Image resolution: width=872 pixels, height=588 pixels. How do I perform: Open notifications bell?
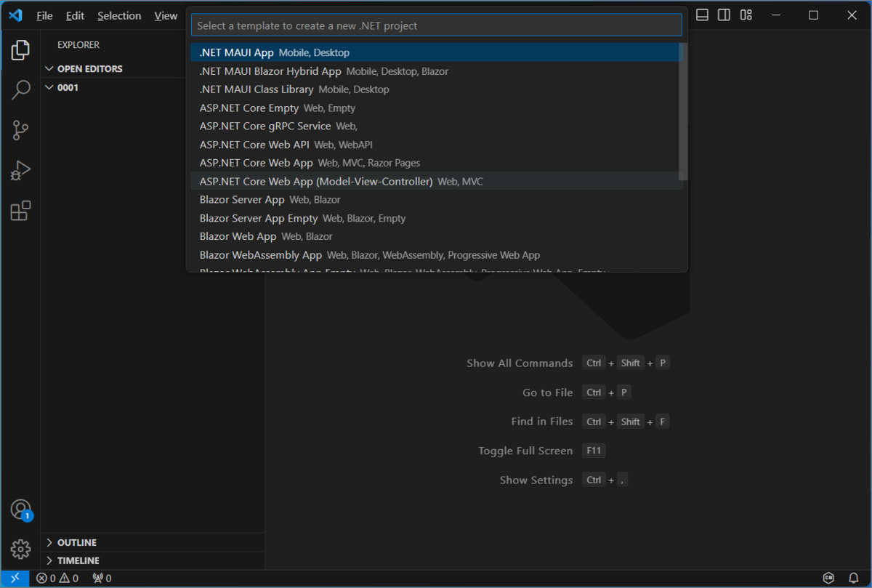pyautogui.click(x=854, y=579)
